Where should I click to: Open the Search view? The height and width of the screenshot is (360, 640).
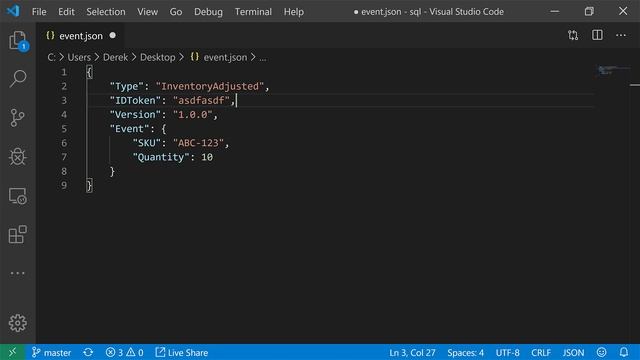coord(18,78)
